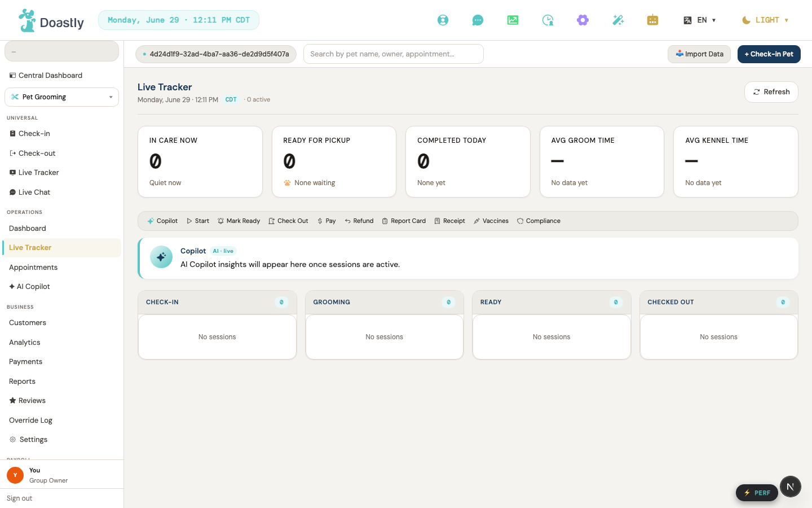Open Override Log
Screen dimensions: 812x508
62,421
